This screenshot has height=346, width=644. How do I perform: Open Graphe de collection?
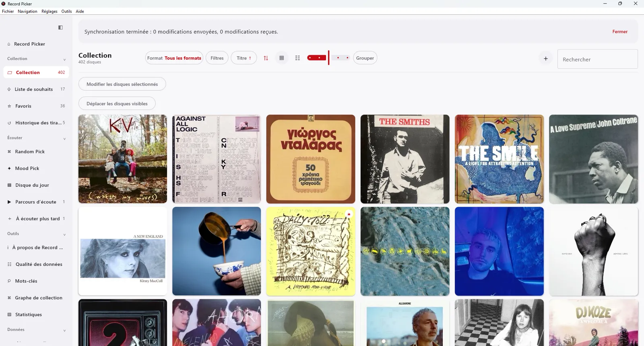(36, 298)
